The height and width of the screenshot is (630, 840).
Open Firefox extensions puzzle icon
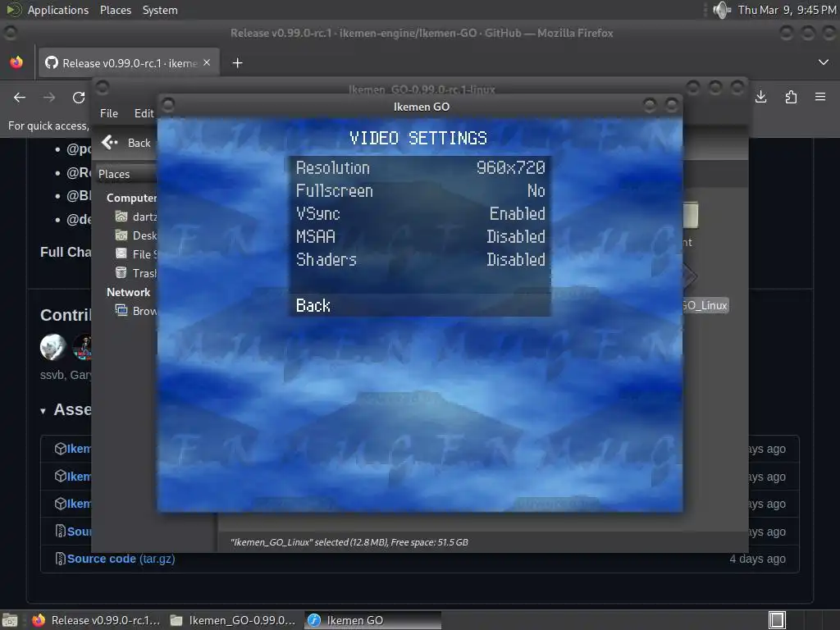point(791,97)
